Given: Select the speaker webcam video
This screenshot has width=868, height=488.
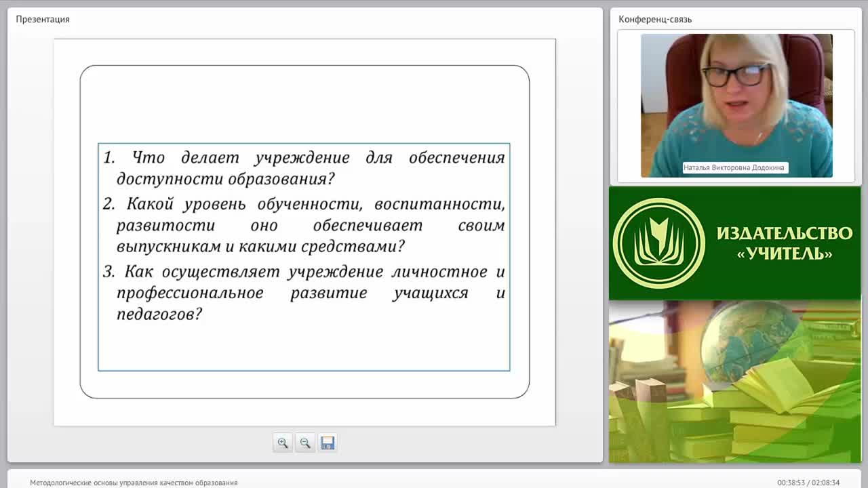Looking at the screenshot, I should [x=736, y=106].
